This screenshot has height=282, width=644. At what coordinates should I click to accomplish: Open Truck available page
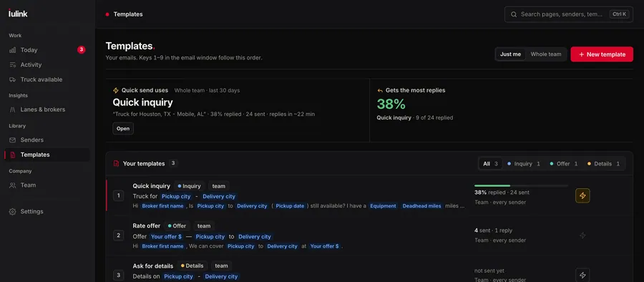pyautogui.click(x=47, y=79)
